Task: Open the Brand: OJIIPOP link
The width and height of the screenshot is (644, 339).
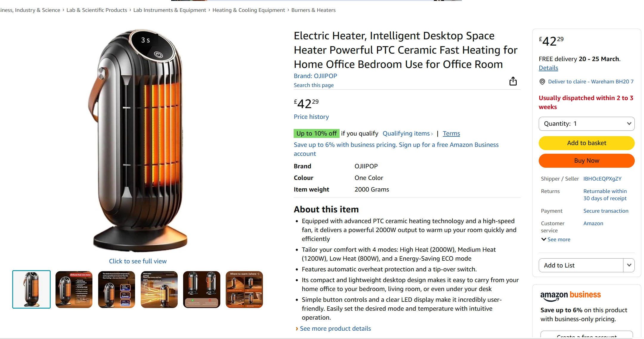Action: tap(315, 76)
